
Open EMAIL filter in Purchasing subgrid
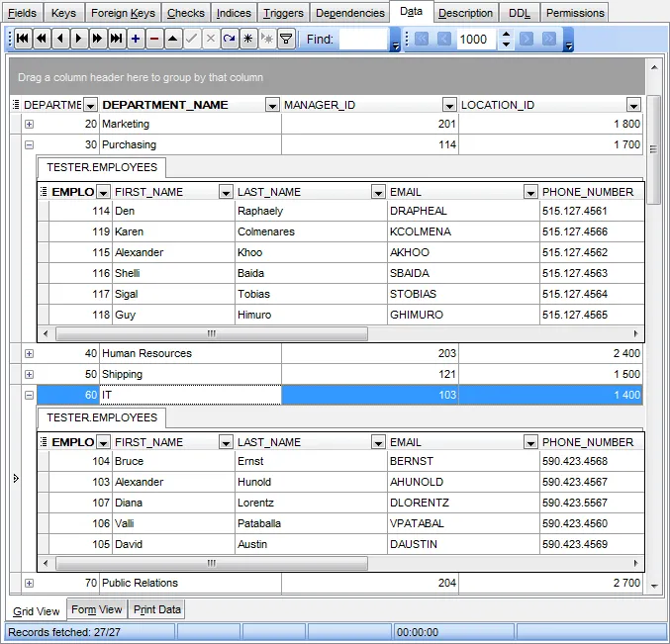click(530, 192)
